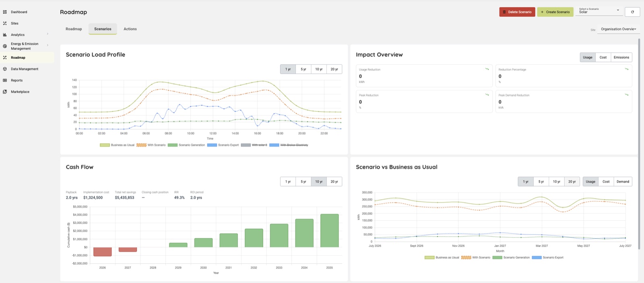
Task: Select 20 yr in Scenario Load Profile
Action: tap(334, 69)
